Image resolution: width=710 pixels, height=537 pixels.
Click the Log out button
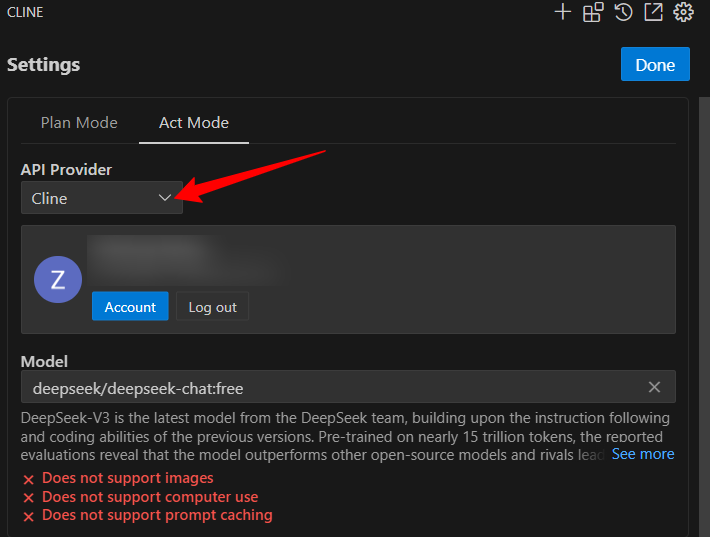coord(212,307)
